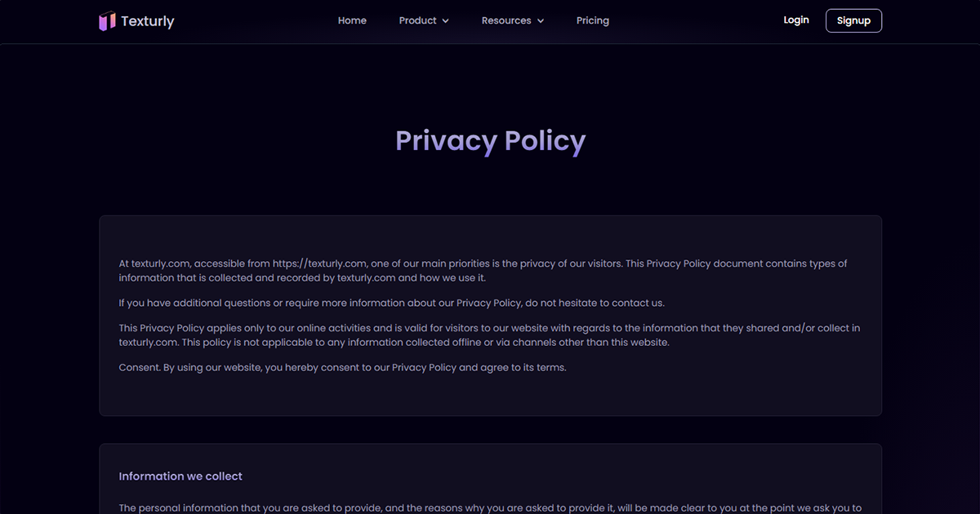Click the 'Information we collect' heading

point(180,476)
